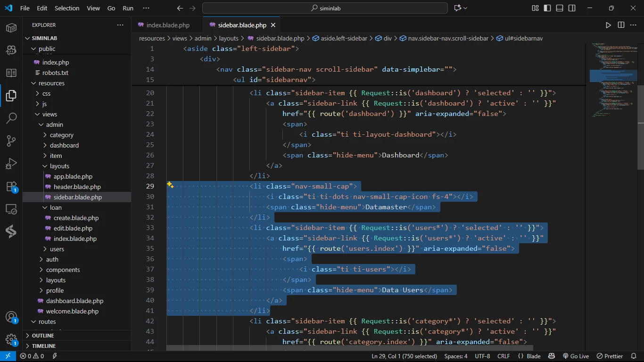Click the notifications bell in status bar
Image resolution: width=644 pixels, height=362 pixels.
[x=633, y=356]
